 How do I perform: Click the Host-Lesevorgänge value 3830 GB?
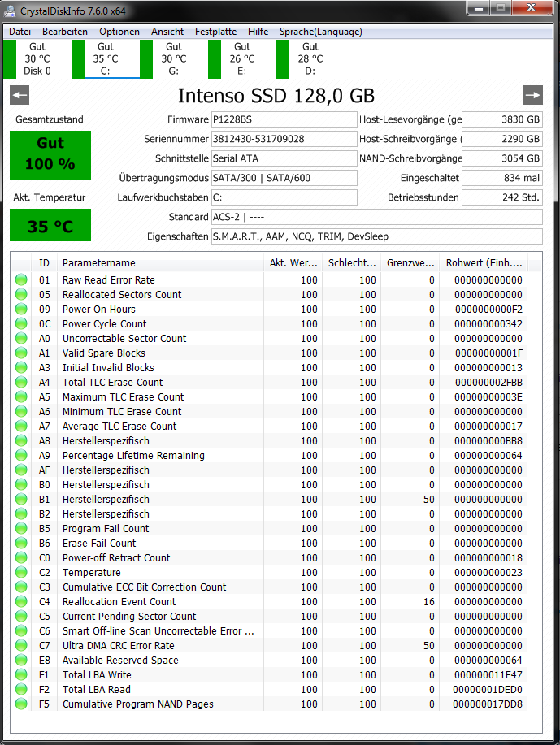click(502, 119)
